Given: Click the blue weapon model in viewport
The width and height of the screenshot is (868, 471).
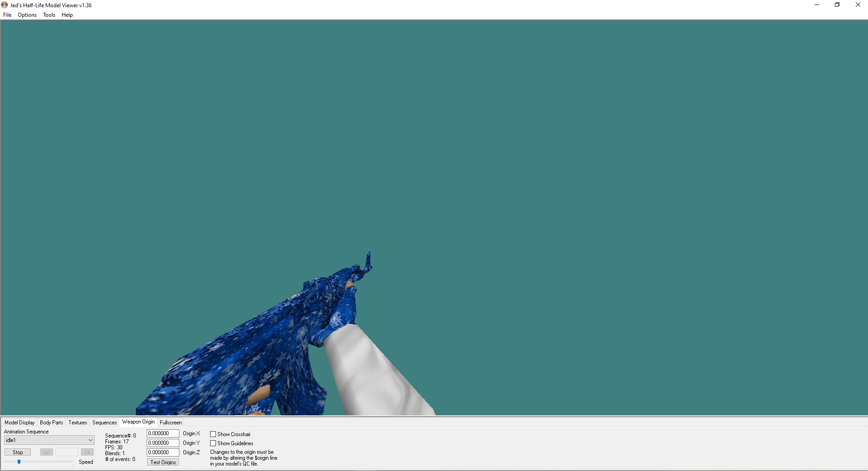Looking at the screenshot, I should coord(254,353).
